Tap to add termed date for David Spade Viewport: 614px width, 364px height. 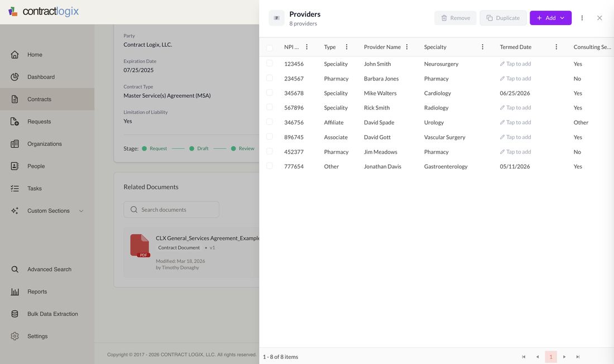(x=515, y=122)
